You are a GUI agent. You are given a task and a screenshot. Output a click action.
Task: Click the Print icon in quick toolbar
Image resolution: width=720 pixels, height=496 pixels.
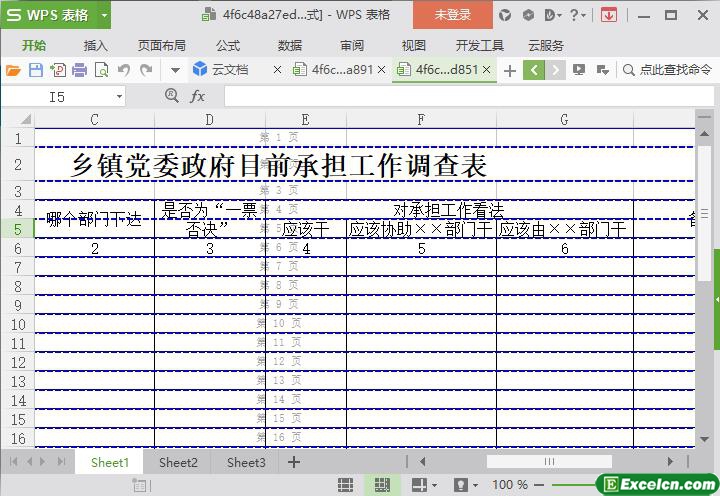(x=79, y=70)
